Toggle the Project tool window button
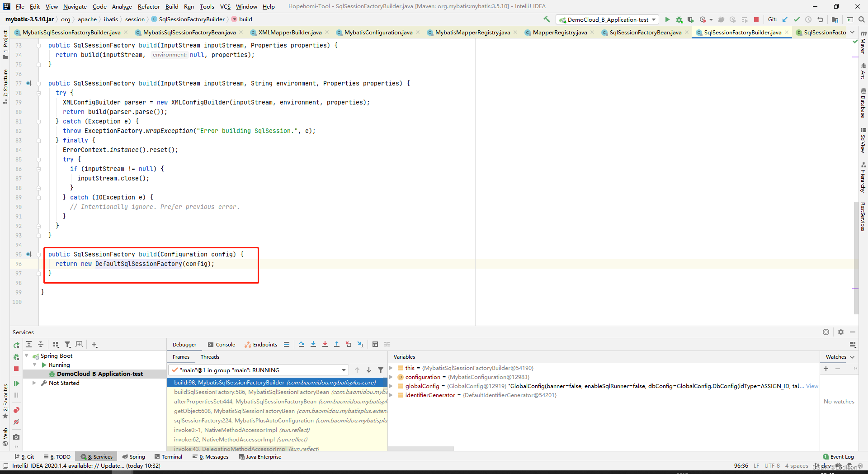868x474 pixels. tap(5, 44)
